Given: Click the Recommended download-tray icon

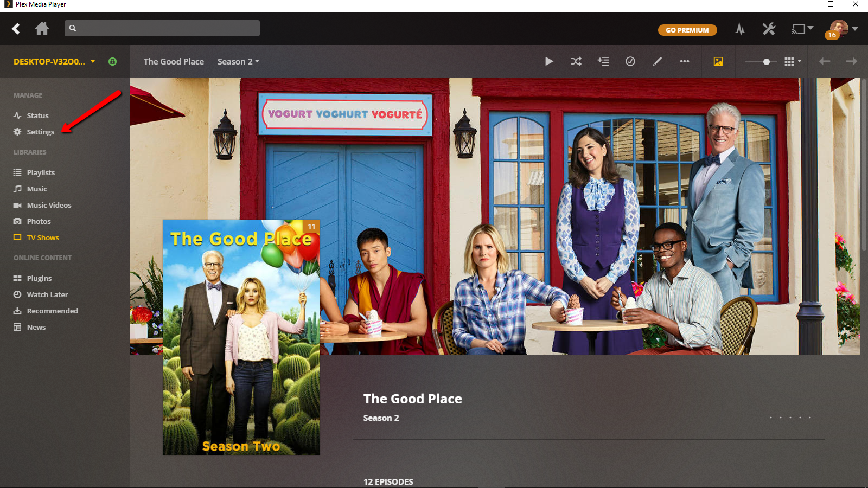Looking at the screenshot, I should [x=17, y=311].
